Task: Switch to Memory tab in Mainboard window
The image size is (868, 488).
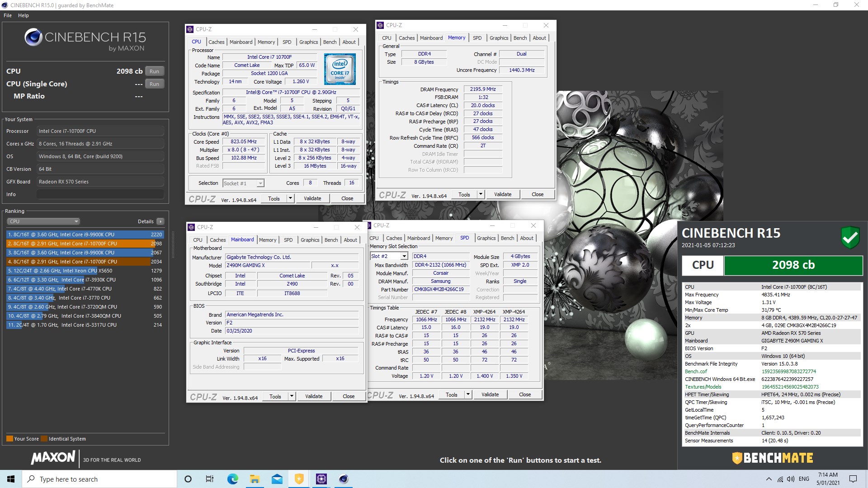Action: pyautogui.click(x=268, y=240)
